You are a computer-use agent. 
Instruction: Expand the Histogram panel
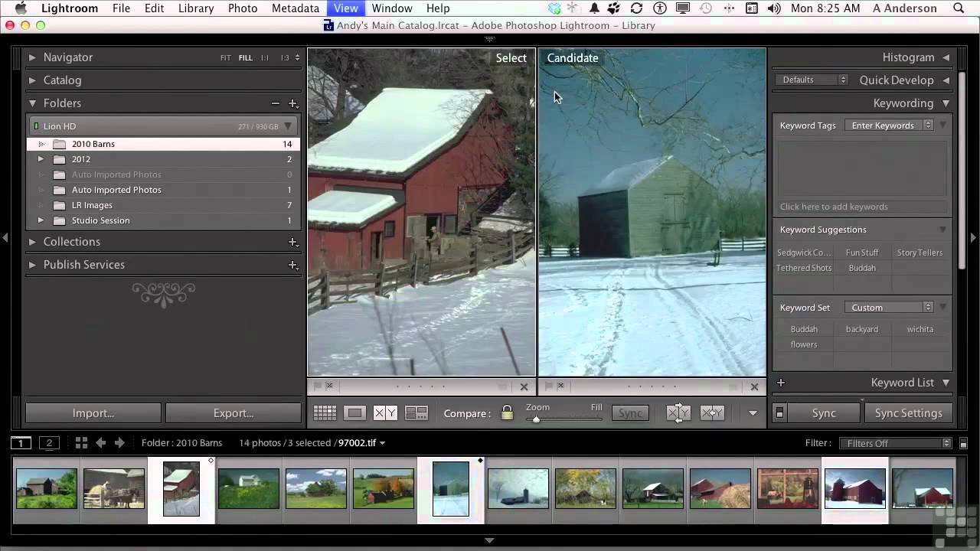click(x=946, y=57)
